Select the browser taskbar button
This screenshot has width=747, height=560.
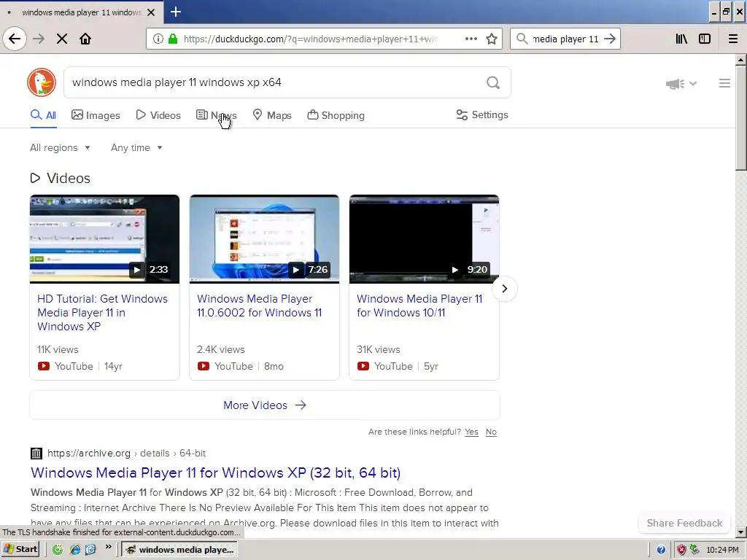pos(179,550)
